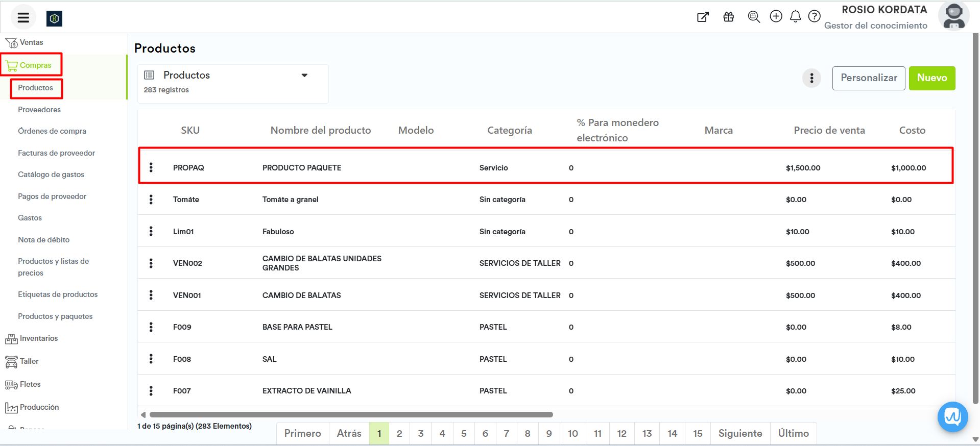The height and width of the screenshot is (446, 980).
Task: Open the chat support bubble
Action: 952,417
